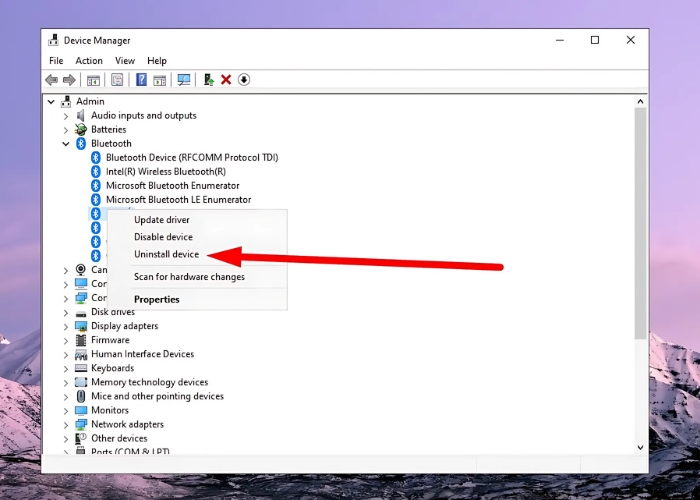Expand the Audio inputs and outputs category

click(x=66, y=116)
